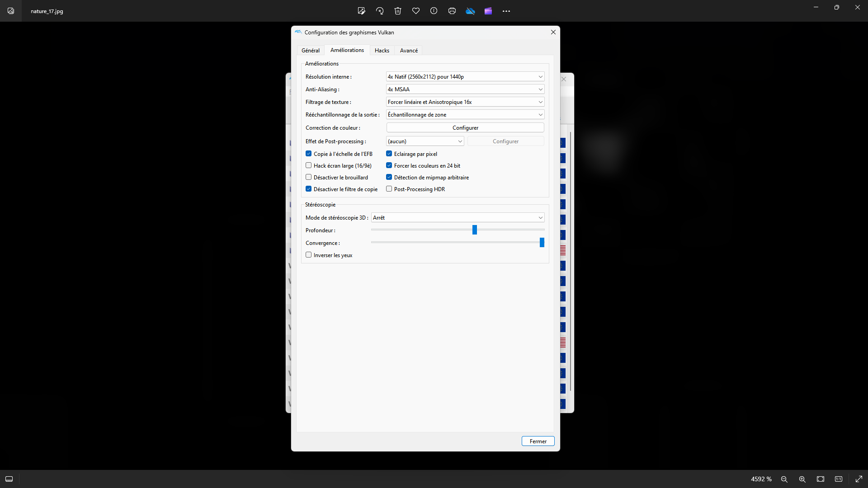Toggle the filmstrip icon in bottom-left corner
868x488 pixels.
coord(9,479)
